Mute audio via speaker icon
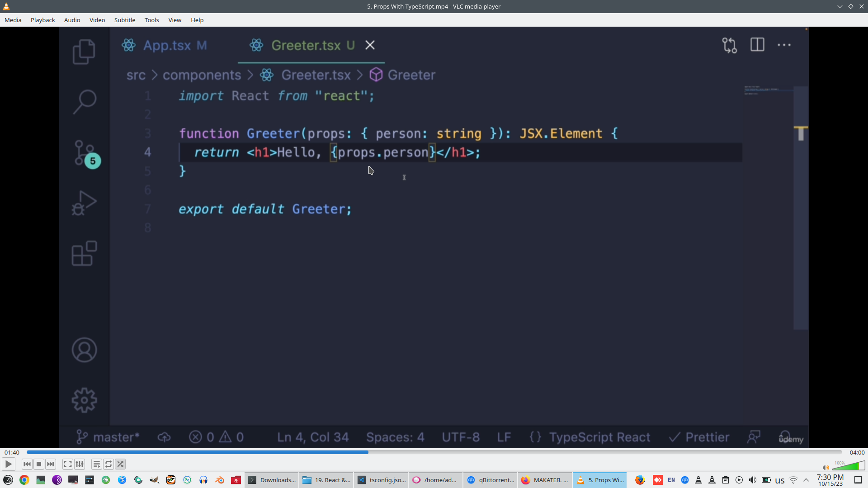This screenshot has width=868, height=488. [x=826, y=468]
